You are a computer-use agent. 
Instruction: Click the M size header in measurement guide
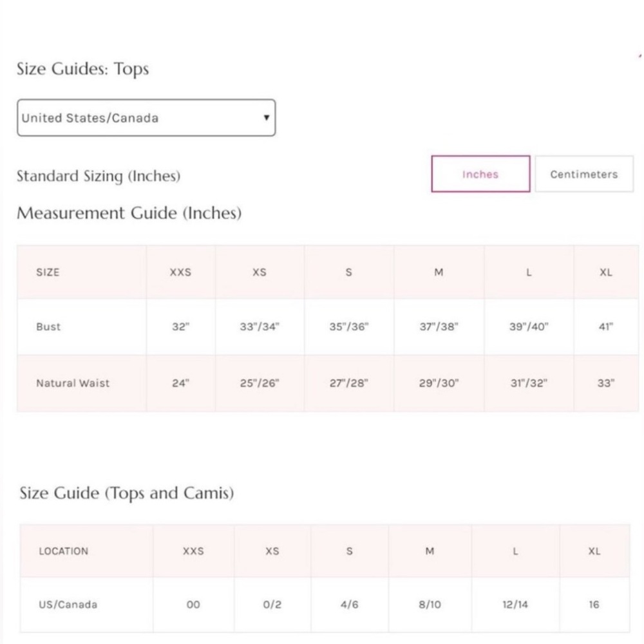[439, 272]
